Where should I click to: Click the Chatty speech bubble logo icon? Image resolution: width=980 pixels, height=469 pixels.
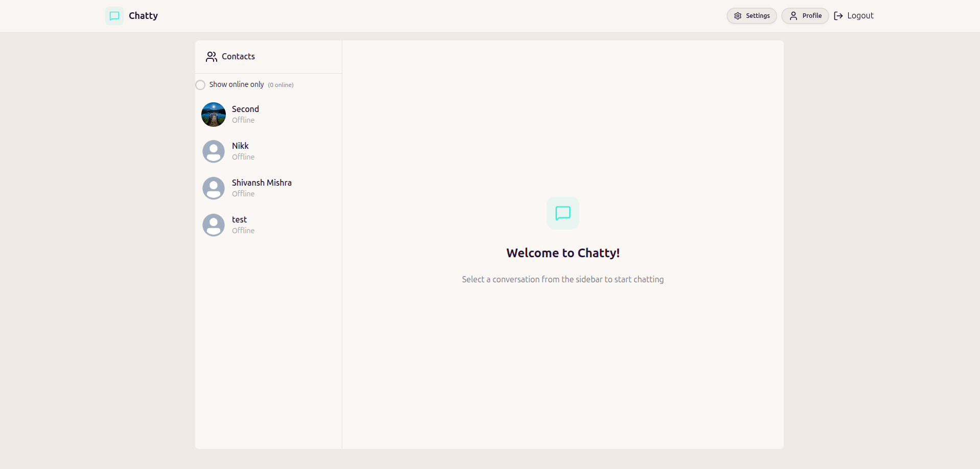pos(113,16)
